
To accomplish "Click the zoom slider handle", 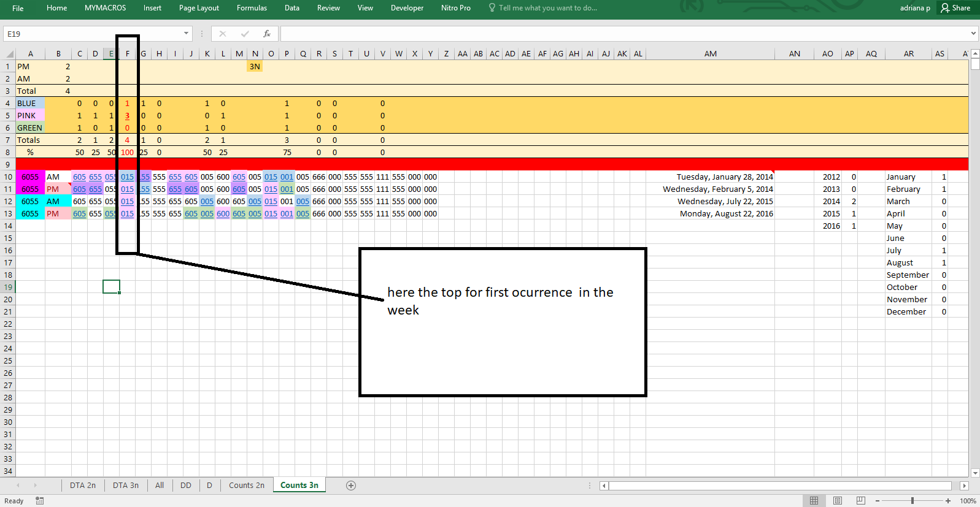I will (x=912, y=501).
